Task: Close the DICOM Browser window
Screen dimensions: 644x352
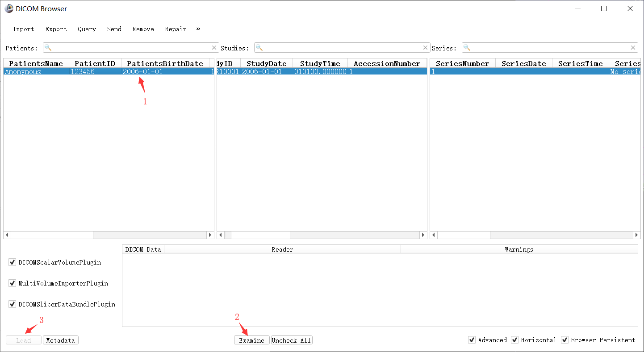Action: pos(630,8)
